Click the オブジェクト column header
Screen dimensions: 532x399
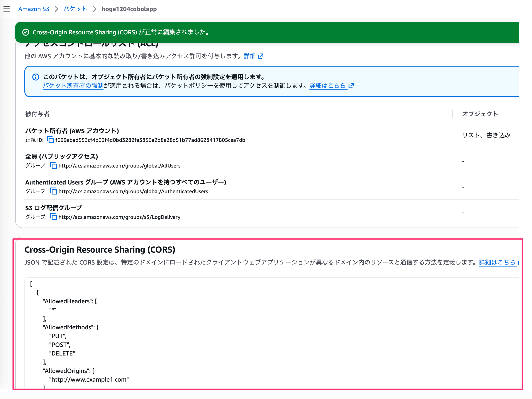(479, 114)
